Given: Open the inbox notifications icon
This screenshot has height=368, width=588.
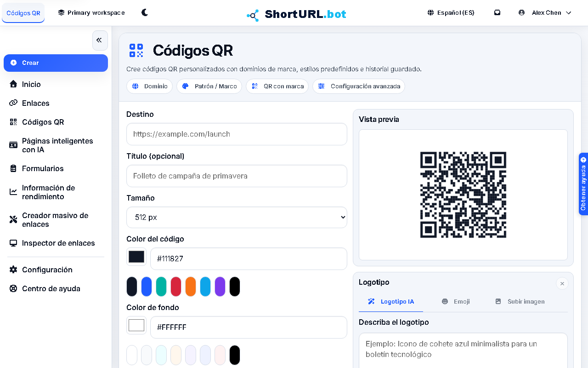Looking at the screenshot, I should click(497, 12).
